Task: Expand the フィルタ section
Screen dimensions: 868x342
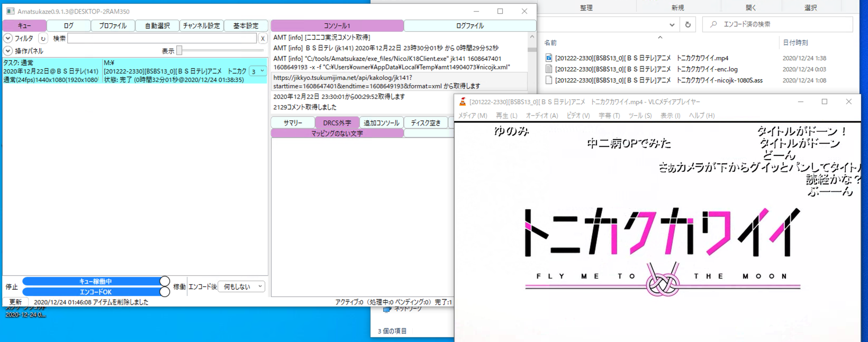Action: [x=8, y=38]
